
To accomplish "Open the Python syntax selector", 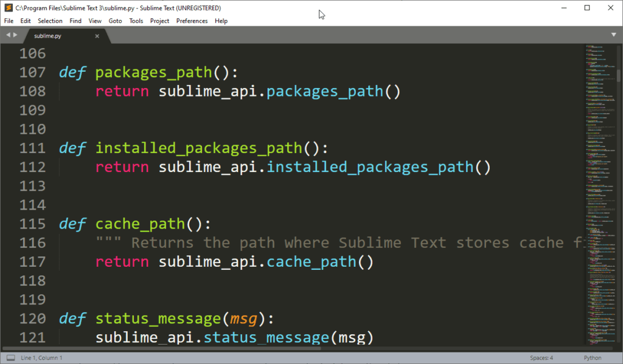I will [x=593, y=358].
